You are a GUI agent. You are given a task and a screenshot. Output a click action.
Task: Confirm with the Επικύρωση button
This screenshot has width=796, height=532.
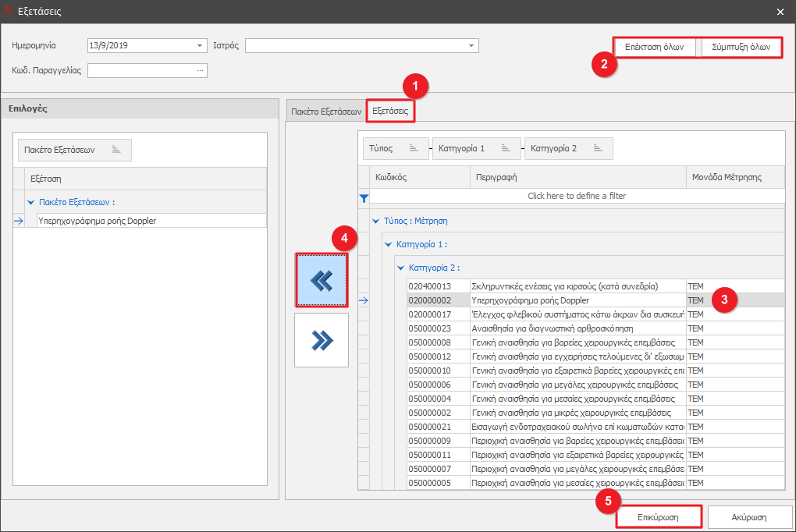coord(658,517)
